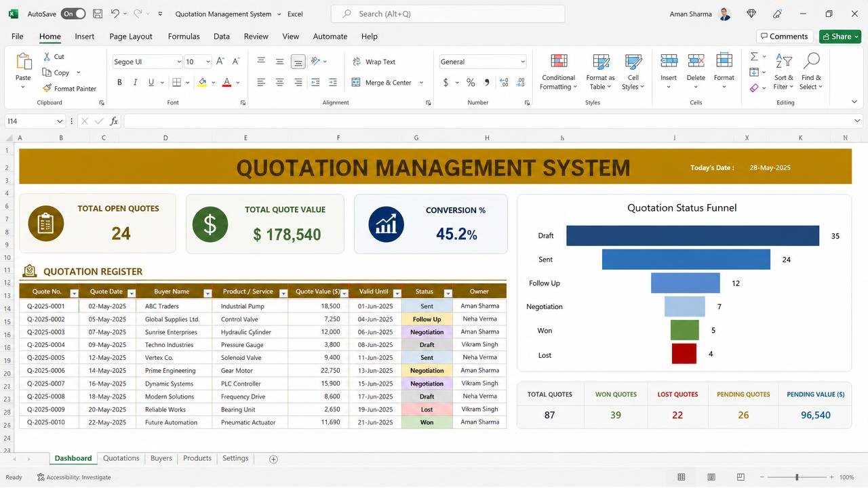Open Find & Select
This screenshot has width=868, height=488.
811,72
